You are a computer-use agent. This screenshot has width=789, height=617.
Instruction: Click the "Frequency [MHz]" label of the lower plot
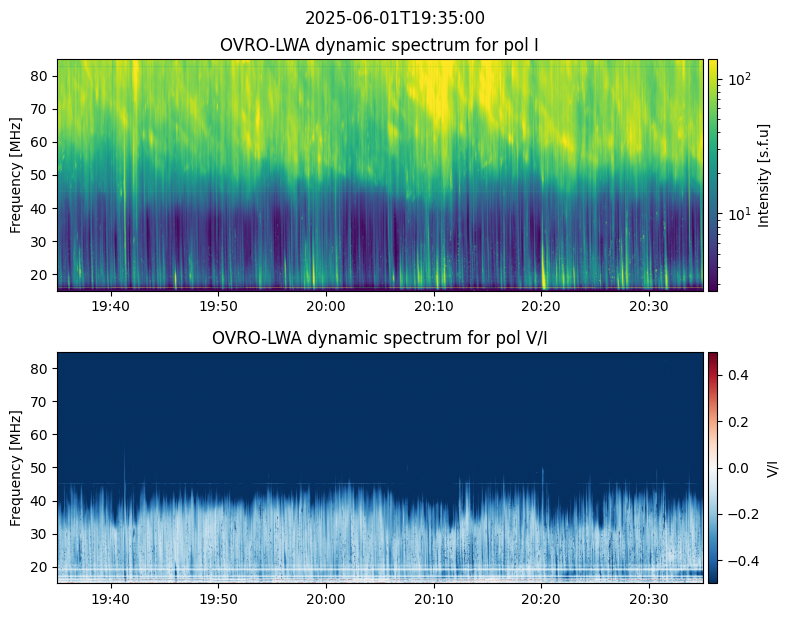coord(17,467)
